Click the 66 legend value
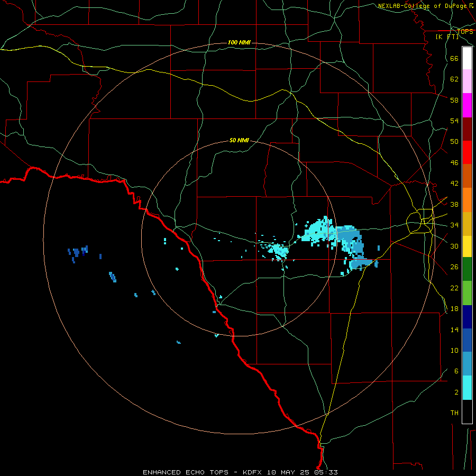Screen dimensions: 476x476 [454, 58]
